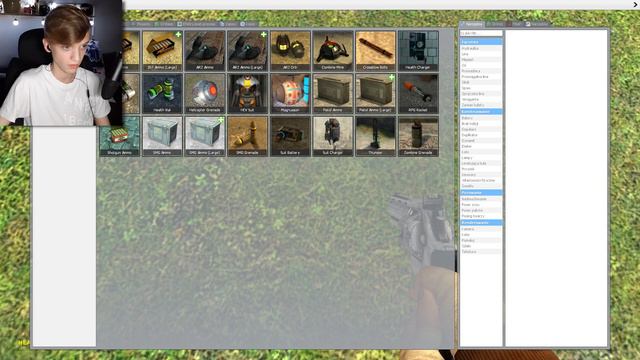Select the Lina tool
Viewport: 640px width, 360px height.
[481, 54]
